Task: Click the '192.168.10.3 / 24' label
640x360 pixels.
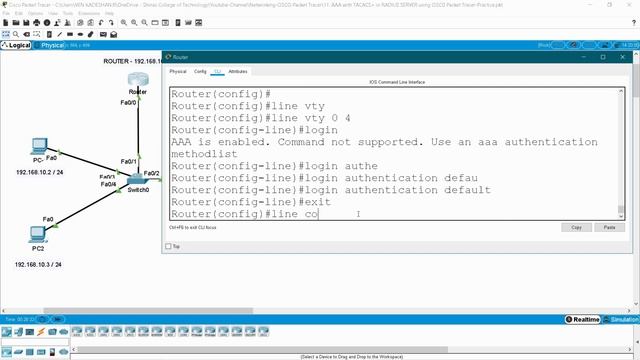Action: pos(38,264)
